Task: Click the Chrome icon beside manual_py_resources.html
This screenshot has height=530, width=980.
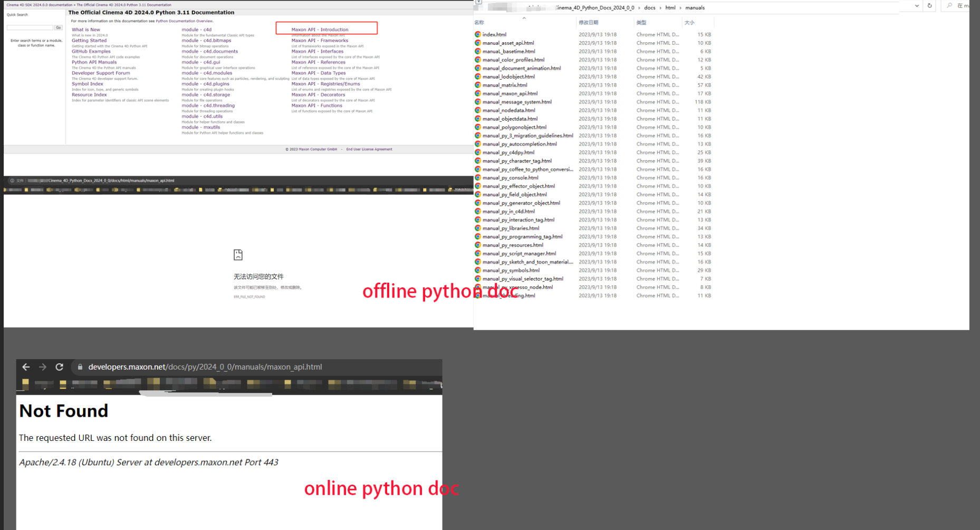Action: [x=478, y=245]
